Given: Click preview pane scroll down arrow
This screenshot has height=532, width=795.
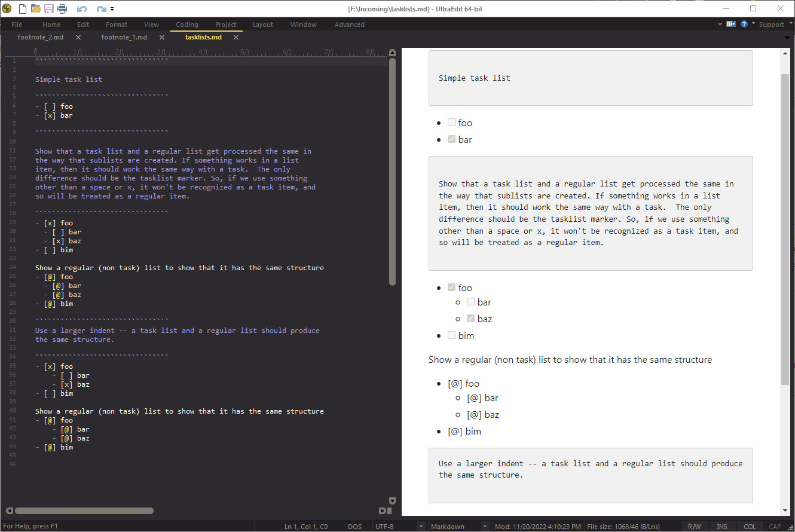Looking at the screenshot, I should click(785, 510).
